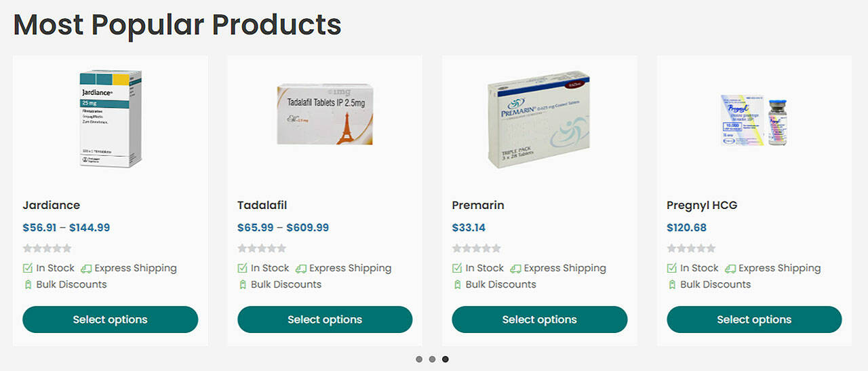This screenshot has width=868, height=371.
Task: Select options for Jardiance
Action: 111,319
